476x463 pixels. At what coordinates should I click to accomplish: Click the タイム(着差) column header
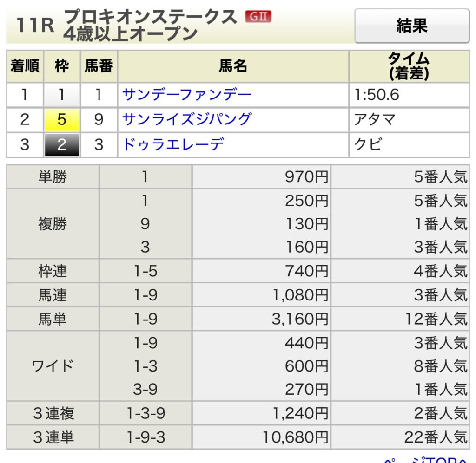408,66
